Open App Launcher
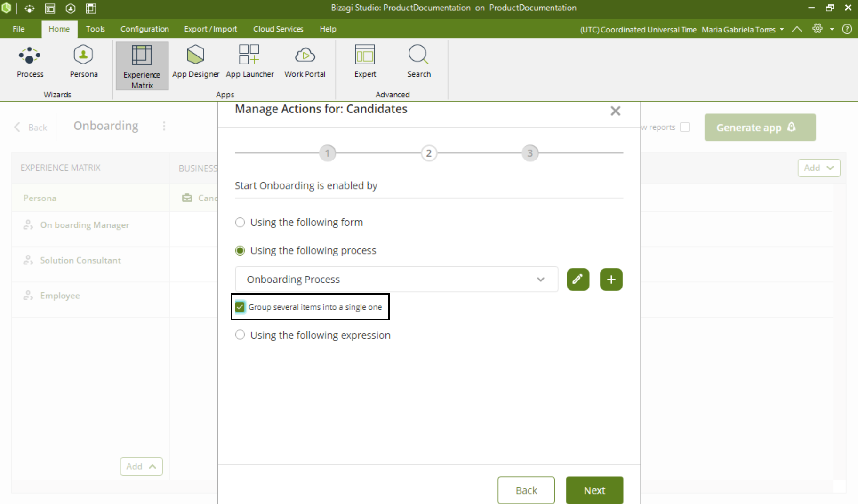The image size is (858, 504). coord(249,62)
